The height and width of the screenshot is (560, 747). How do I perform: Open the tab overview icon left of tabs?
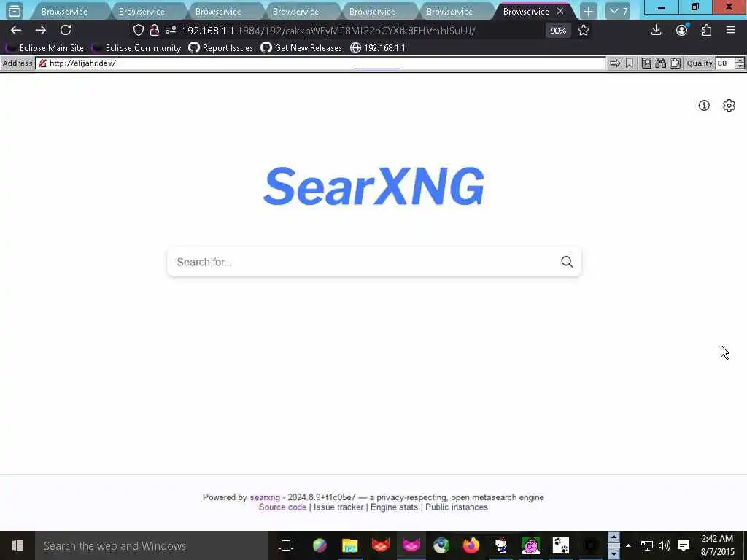pyautogui.click(x=15, y=10)
